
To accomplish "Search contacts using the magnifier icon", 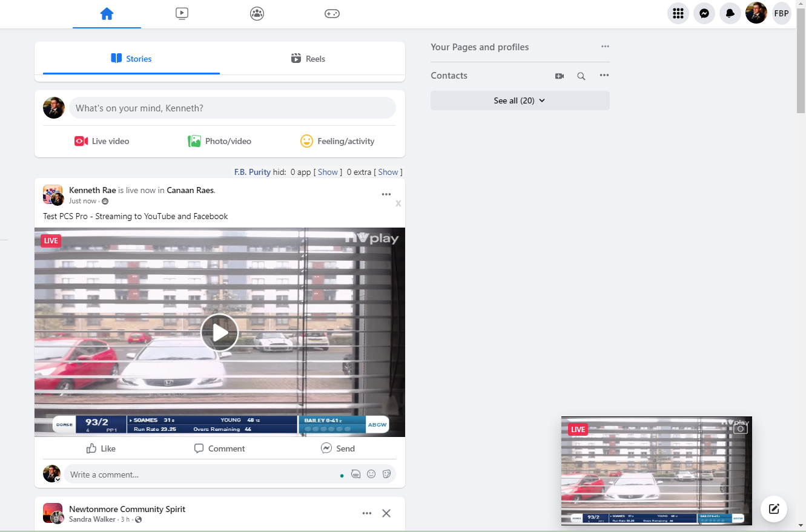I will click(581, 76).
